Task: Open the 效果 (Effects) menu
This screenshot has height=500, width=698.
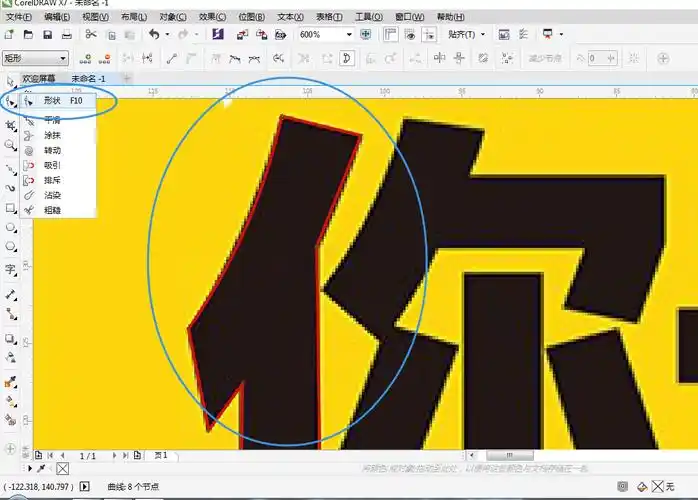Action: 212,17
